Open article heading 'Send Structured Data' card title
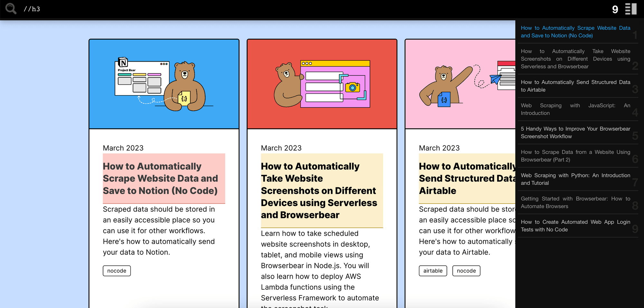 467,178
